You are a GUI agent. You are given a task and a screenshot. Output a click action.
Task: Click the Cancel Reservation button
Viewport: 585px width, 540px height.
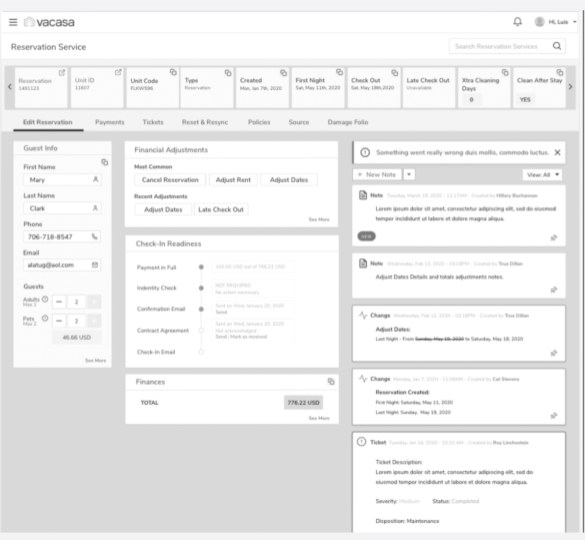coord(170,180)
